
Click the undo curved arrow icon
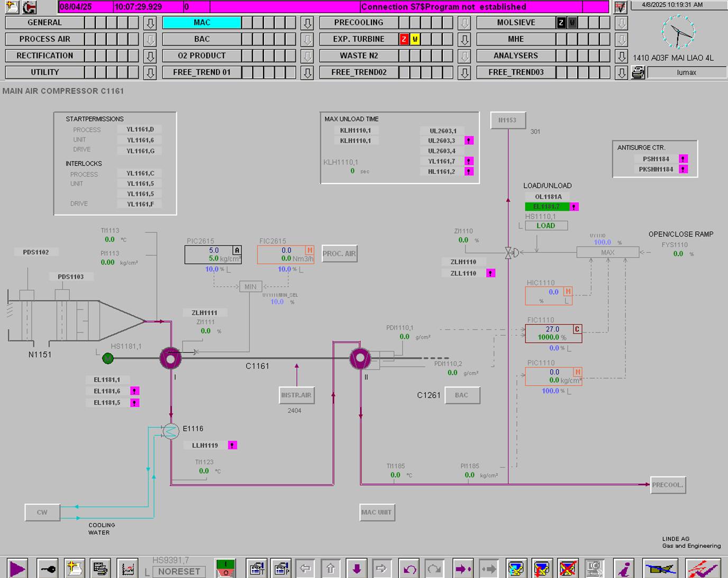tap(410, 569)
